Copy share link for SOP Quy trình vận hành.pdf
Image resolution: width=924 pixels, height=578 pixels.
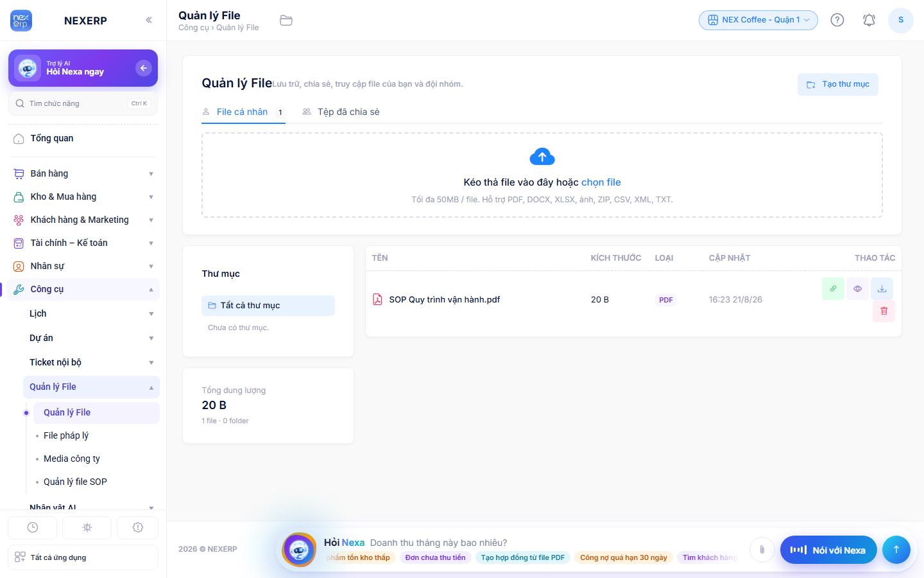833,288
